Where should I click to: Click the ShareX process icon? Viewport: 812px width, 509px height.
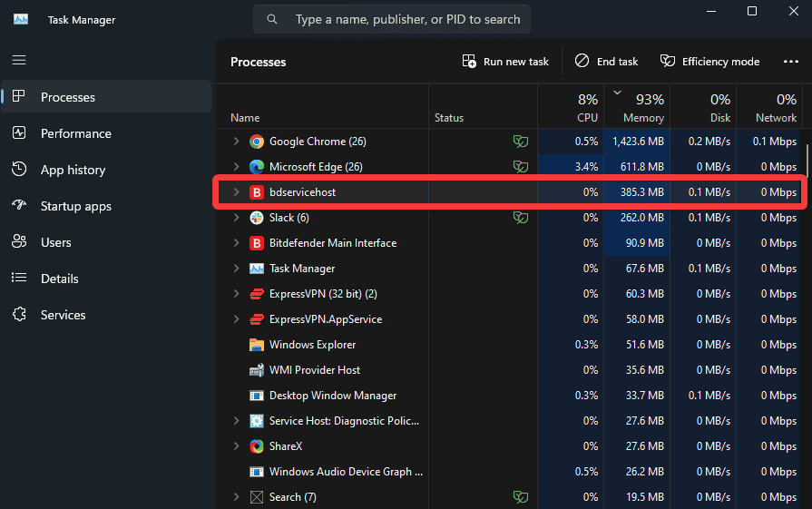pyautogui.click(x=257, y=446)
